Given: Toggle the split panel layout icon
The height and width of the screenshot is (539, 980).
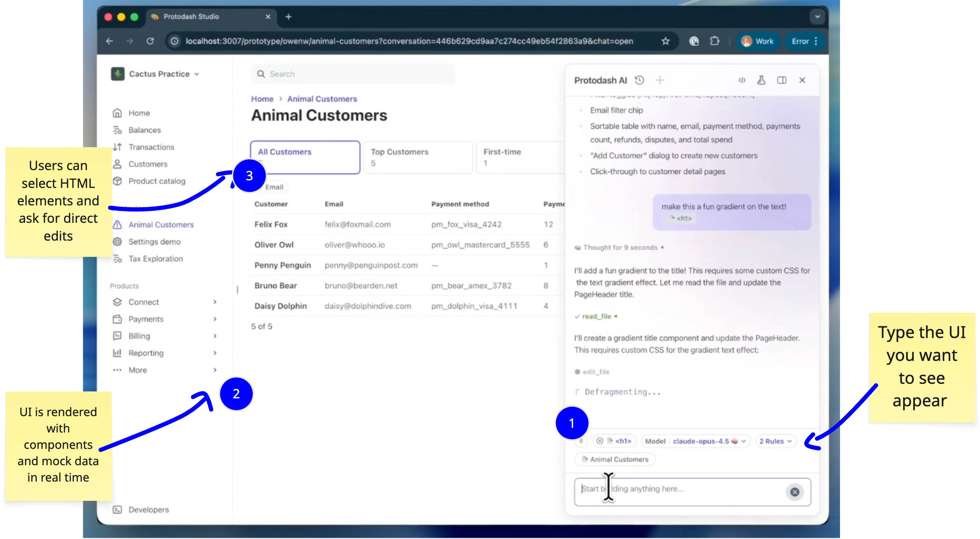Looking at the screenshot, I should pos(782,80).
